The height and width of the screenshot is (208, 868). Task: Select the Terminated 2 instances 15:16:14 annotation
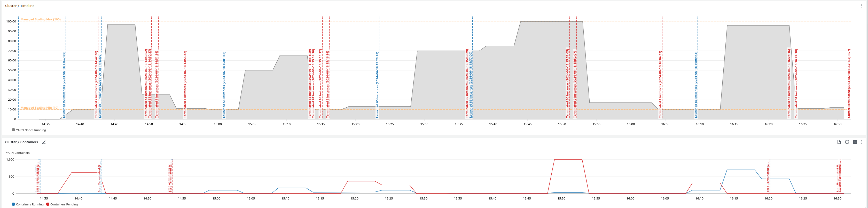click(x=327, y=84)
